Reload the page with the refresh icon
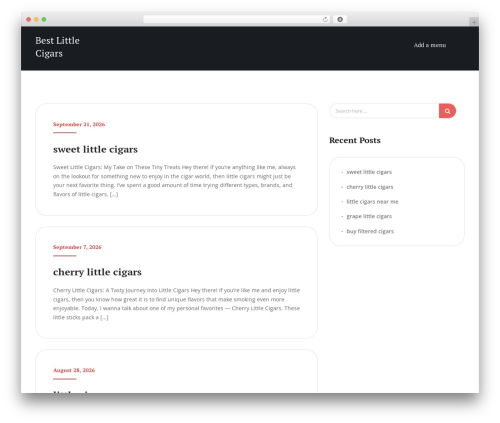500x423 pixels. (325, 20)
